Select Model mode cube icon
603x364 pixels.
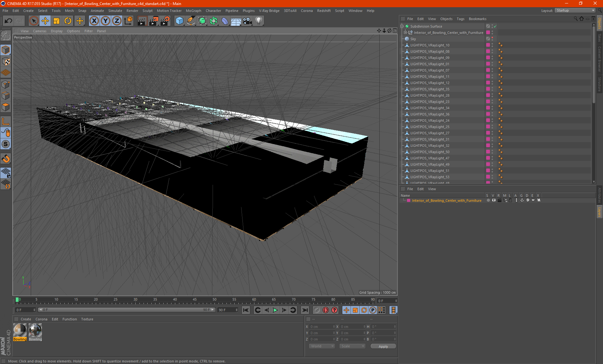[6, 50]
